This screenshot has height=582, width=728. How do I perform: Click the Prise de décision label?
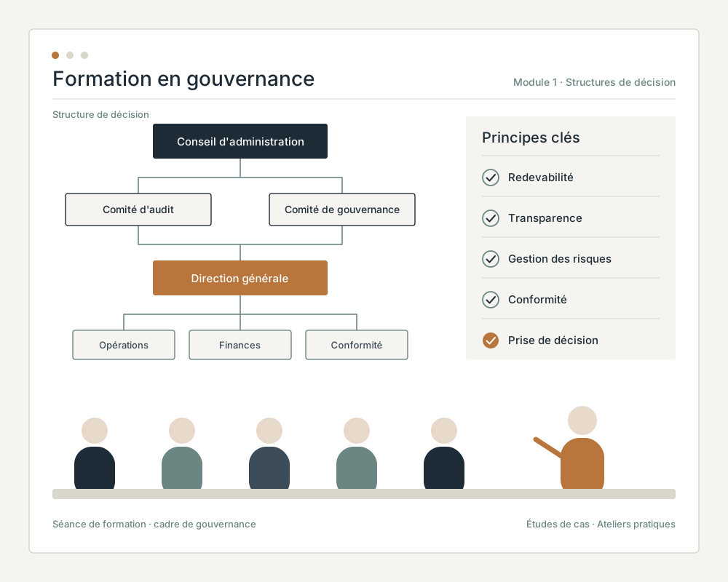[553, 340]
